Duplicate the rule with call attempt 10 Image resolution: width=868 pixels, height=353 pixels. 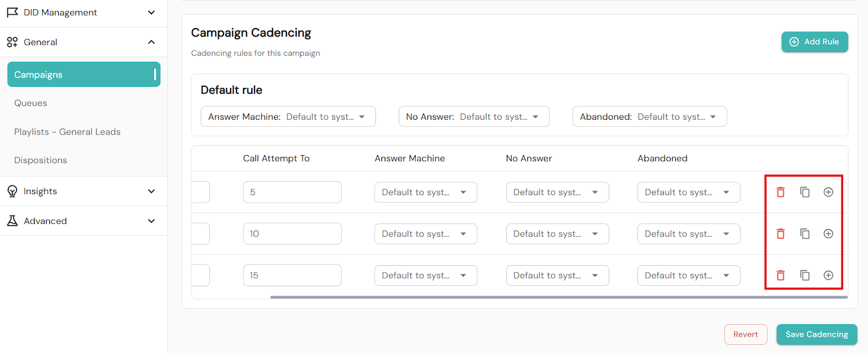click(805, 234)
